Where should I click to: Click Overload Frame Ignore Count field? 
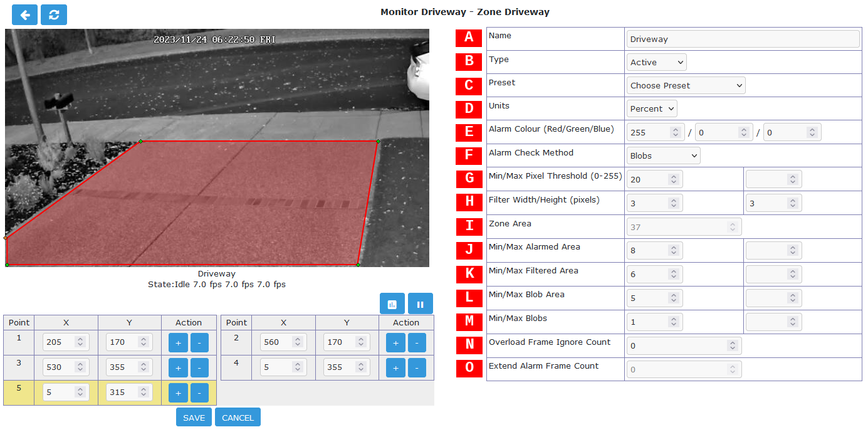[x=684, y=345]
